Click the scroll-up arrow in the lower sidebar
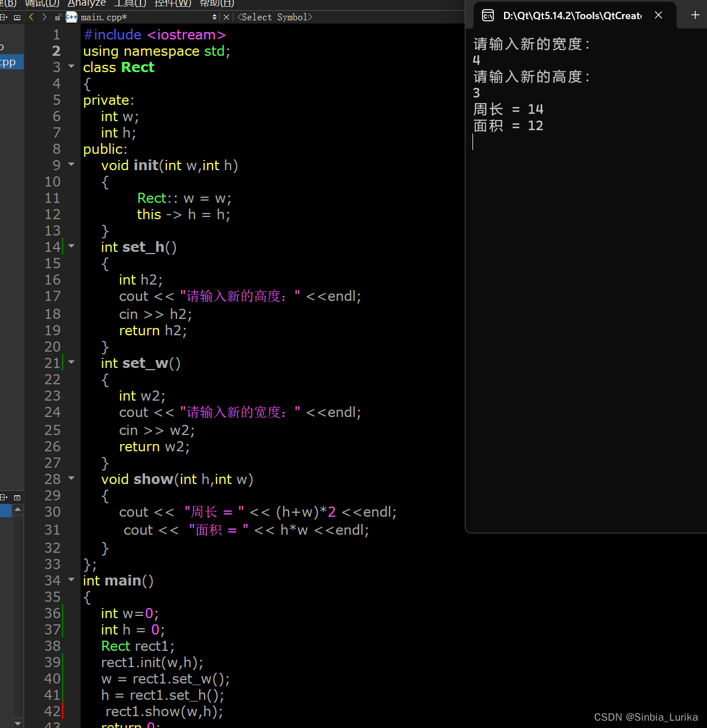This screenshot has height=728, width=707. click(x=18, y=509)
